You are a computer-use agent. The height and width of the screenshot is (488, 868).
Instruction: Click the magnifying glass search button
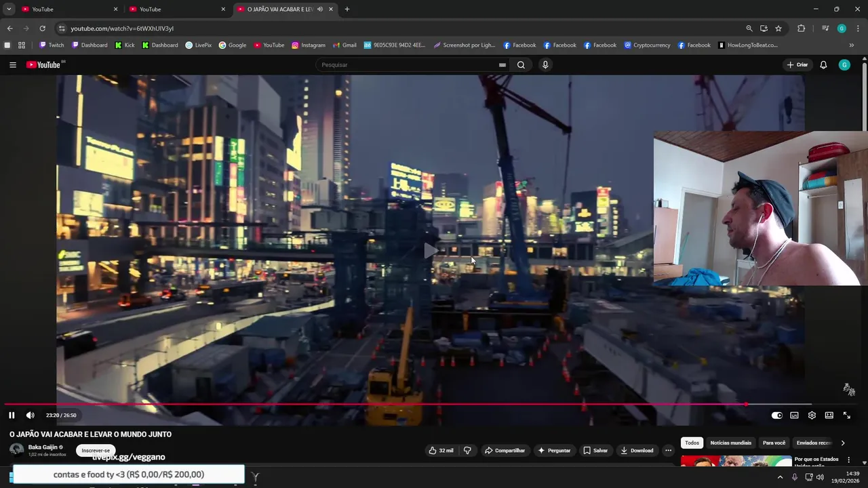[x=521, y=65]
